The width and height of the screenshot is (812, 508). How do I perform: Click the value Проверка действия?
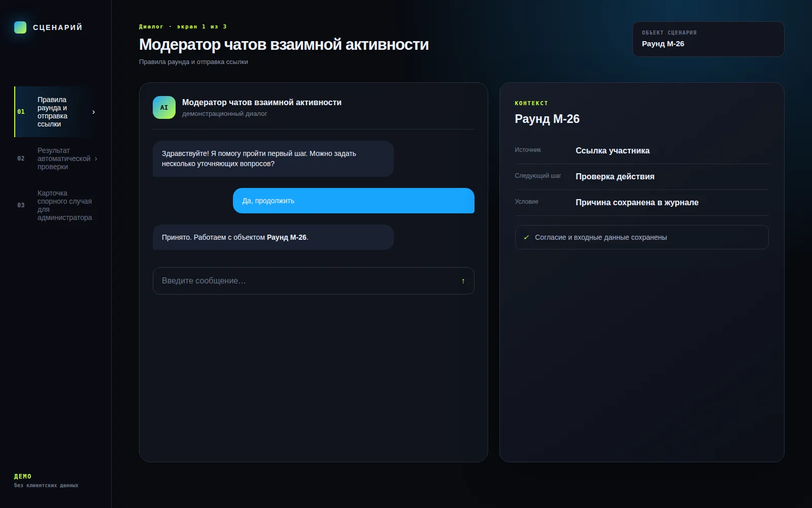[x=615, y=176]
